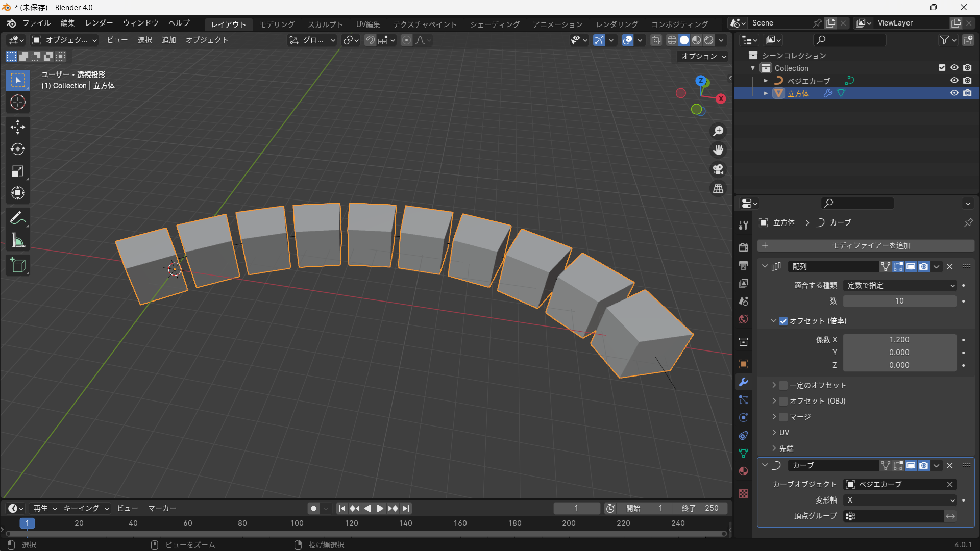Select the Measure ruler tool
This screenshot has width=980, height=551.
click(18, 241)
